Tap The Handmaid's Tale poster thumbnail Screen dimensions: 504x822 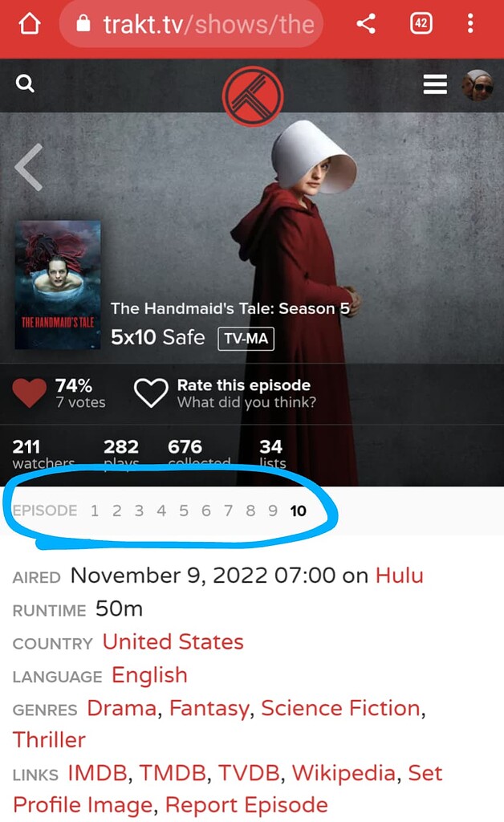(x=58, y=285)
